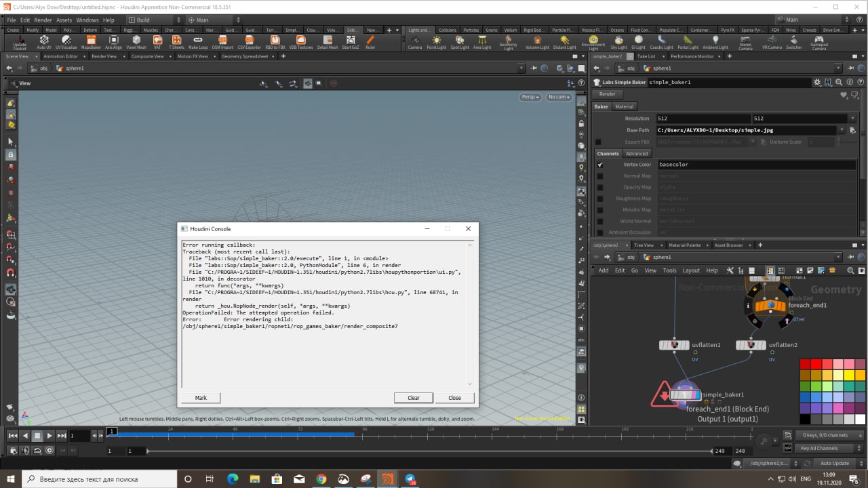Enable the Normal Map checkbox

click(599, 176)
